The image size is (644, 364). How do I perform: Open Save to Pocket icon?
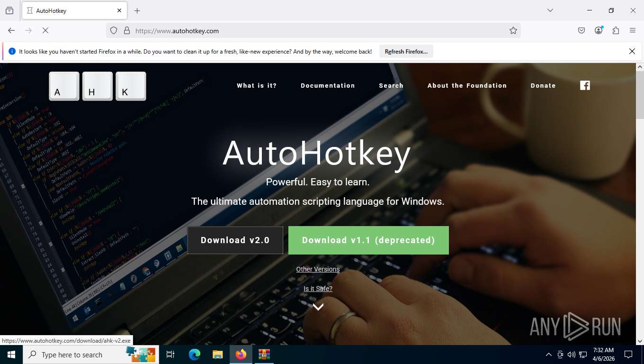581,30
